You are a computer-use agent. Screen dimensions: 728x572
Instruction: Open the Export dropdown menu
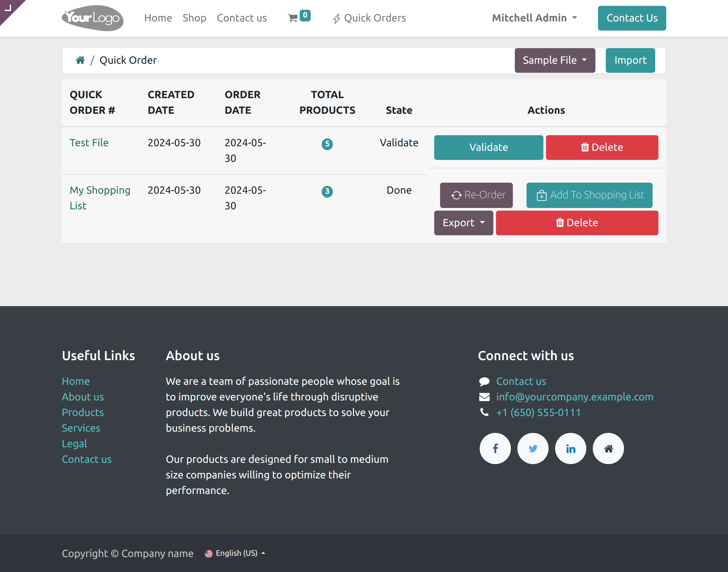coord(463,223)
